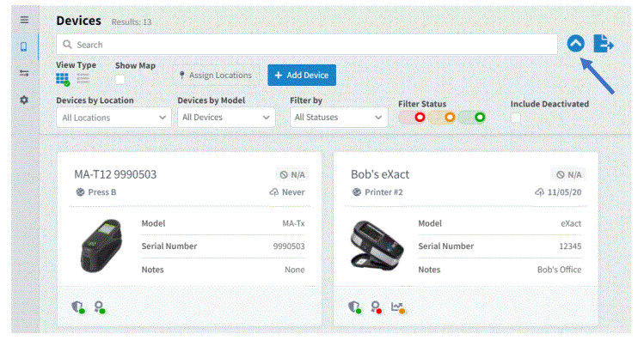Select the serial number 12345 value
This screenshot has height=340, width=644.
pyautogui.click(x=570, y=246)
